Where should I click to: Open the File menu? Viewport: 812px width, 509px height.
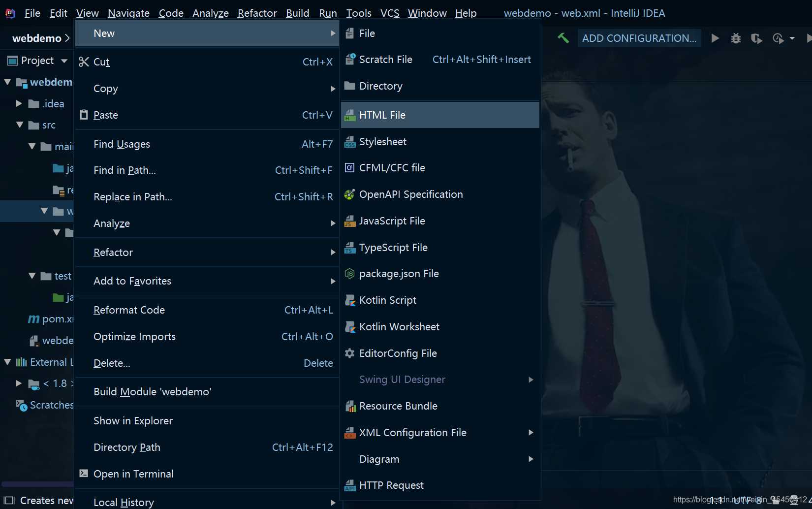(32, 13)
